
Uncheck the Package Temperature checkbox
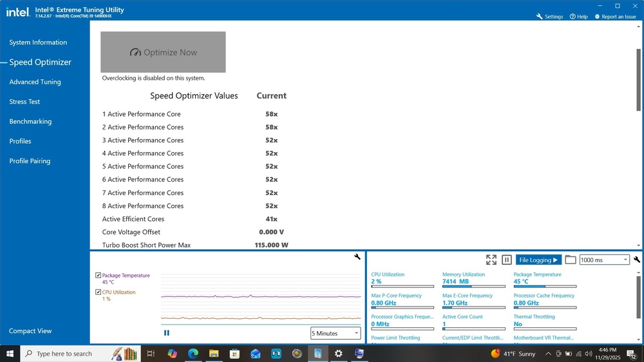click(x=99, y=276)
